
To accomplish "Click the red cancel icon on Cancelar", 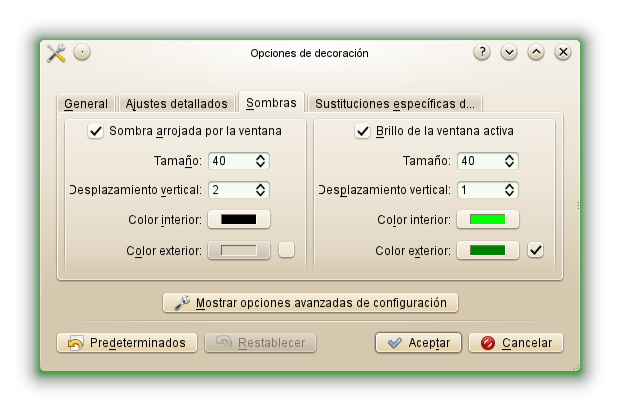I will coord(487,343).
